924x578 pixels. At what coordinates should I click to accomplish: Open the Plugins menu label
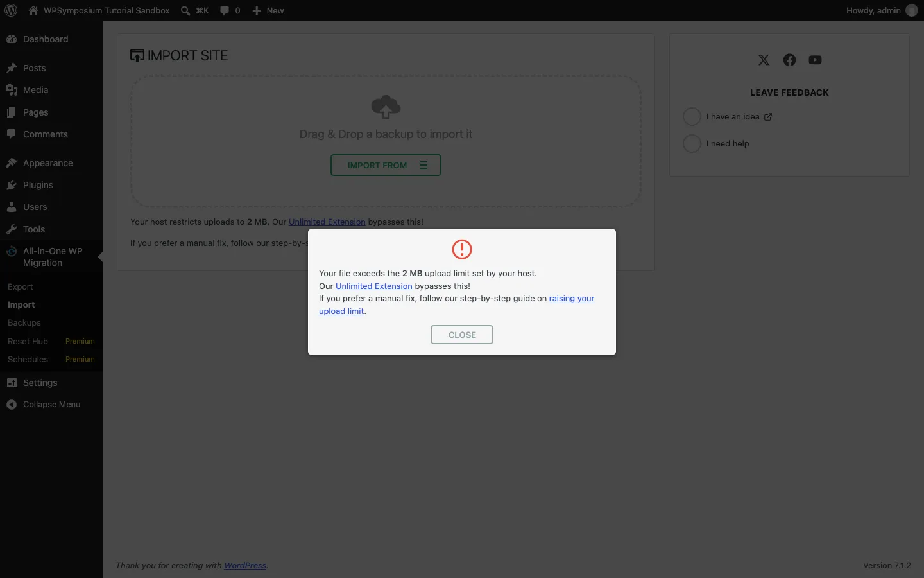[38, 185]
